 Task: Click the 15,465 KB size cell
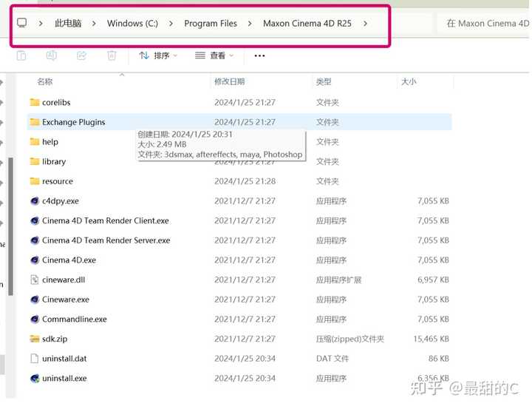pyautogui.click(x=431, y=339)
